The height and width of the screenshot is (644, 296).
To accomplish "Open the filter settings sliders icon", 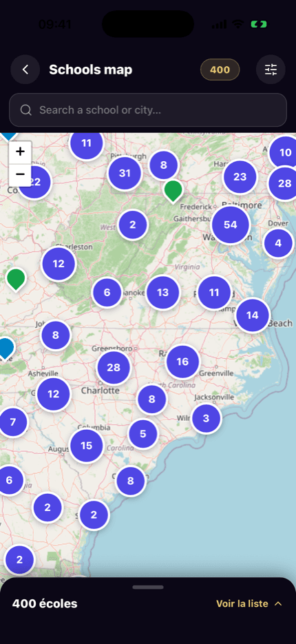I will 271,70.
